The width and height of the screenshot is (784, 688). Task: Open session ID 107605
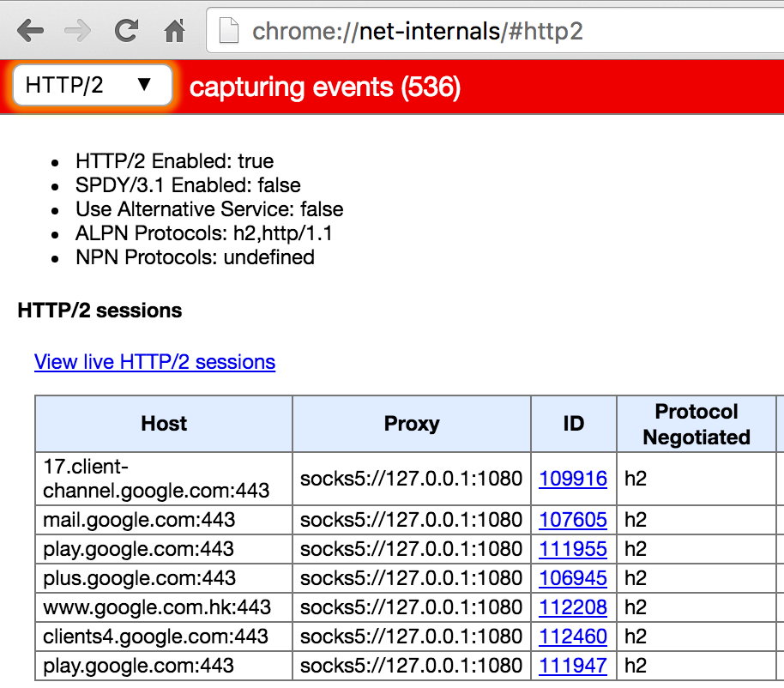(573, 520)
